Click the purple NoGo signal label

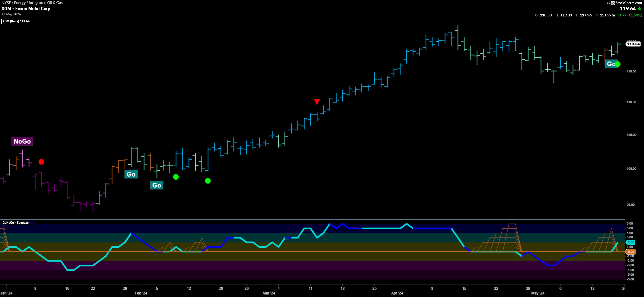22,141
